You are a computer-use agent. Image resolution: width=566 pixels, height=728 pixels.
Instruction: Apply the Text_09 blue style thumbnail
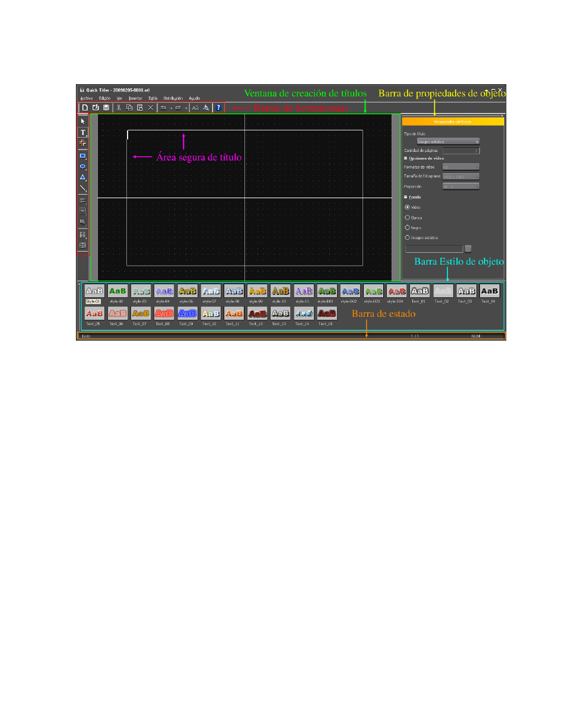187,313
